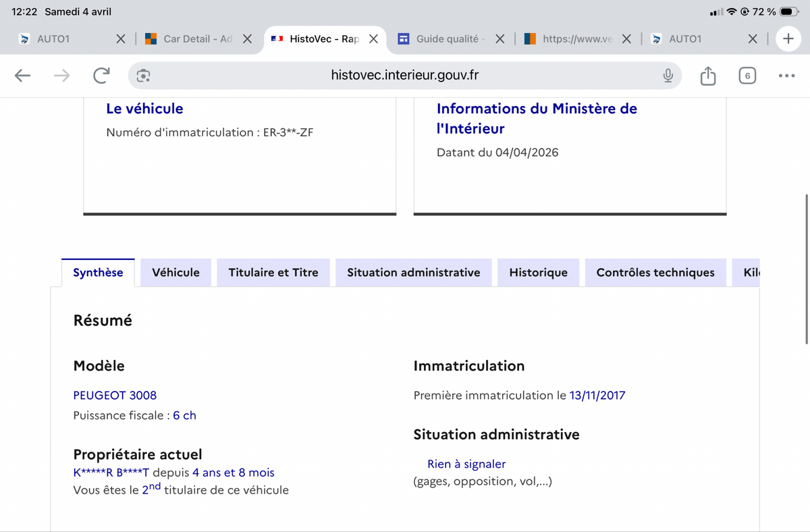Add a new browser tab
Viewport: 810px width, 532px height.
pyautogui.click(x=788, y=38)
